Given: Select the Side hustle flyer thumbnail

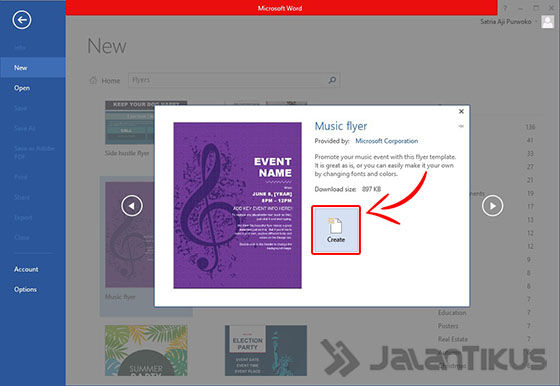Looking at the screenshot, I should coord(130,123).
